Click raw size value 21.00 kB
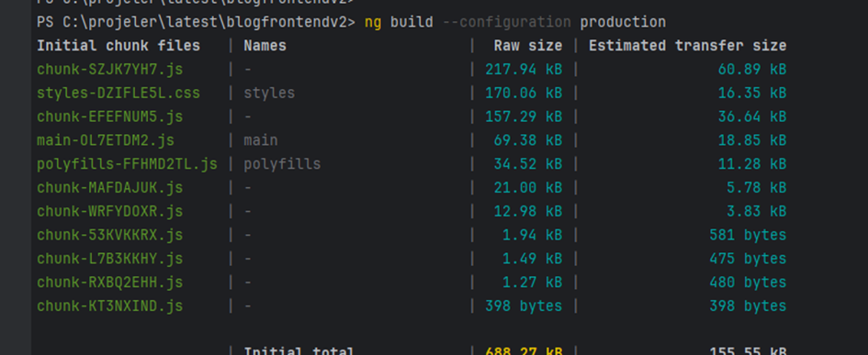The image size is (868, 355). coord(528,188)
